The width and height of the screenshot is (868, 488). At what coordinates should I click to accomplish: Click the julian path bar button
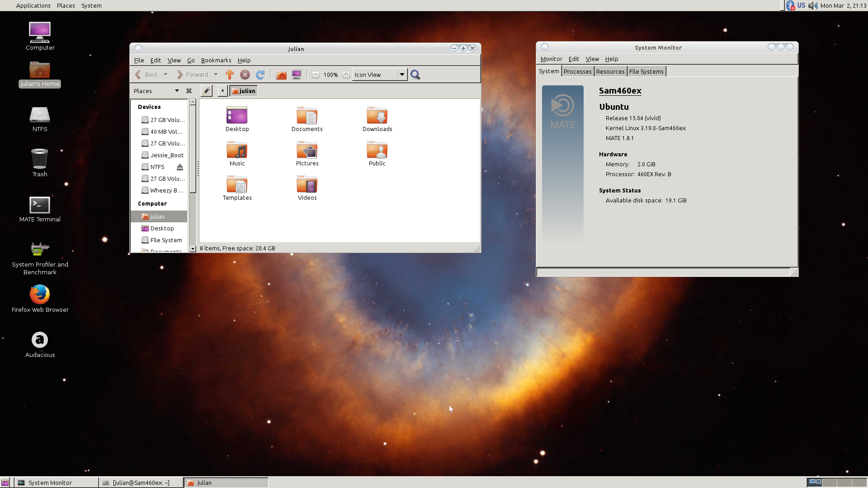(x=243, y=91)
